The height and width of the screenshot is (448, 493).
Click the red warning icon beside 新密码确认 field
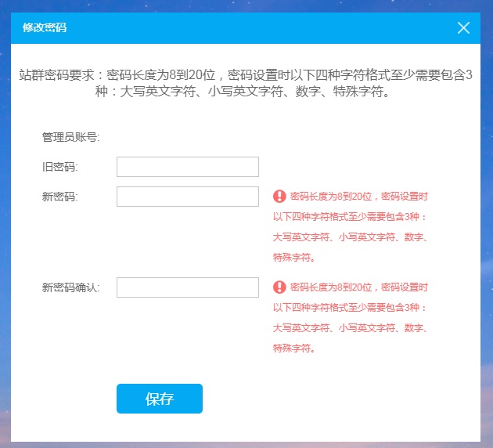pyautogui.click(x=279, y=287)
